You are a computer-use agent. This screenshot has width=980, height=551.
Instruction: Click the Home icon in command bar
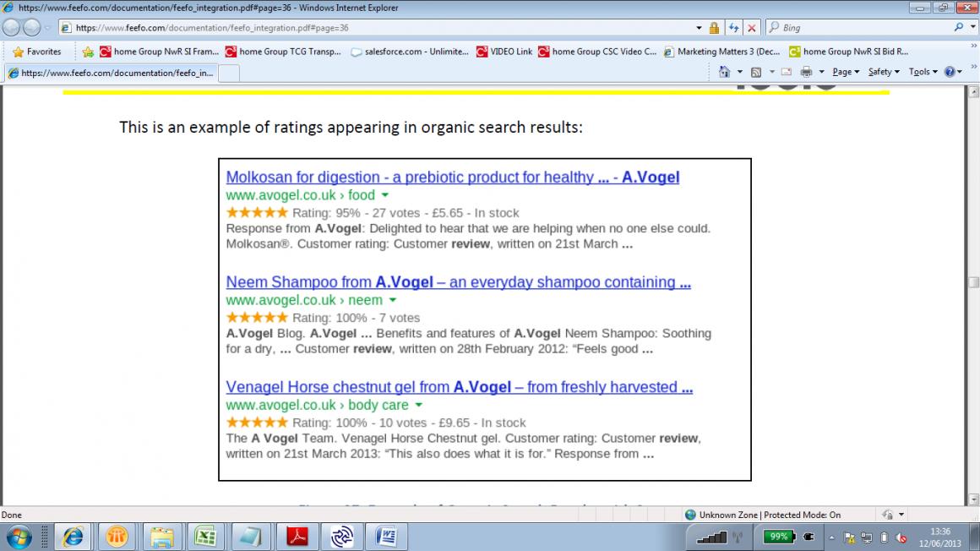[724, 72]
